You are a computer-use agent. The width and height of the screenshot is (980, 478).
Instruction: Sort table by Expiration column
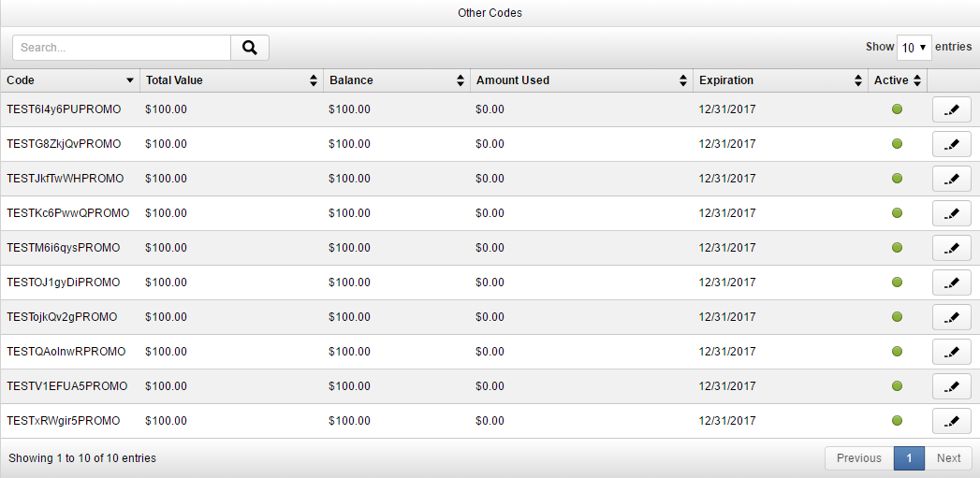point(781,80)
